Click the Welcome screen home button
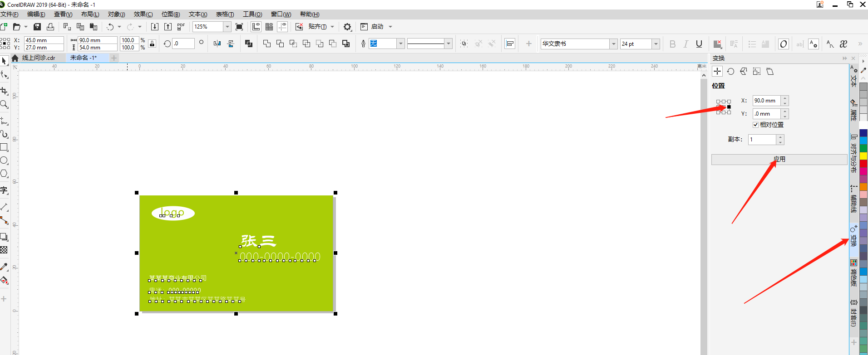Viewport: 868px width, 355px height. (15, 58)
